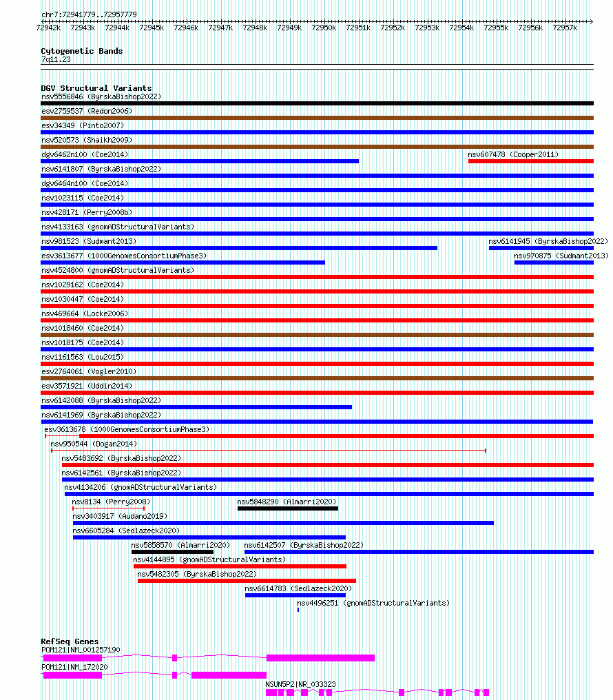Click esv3613678 (1000GenomesConsortiumPhase3) label
The width and height of the screenshot is (613, 700).
[x=127, y=429]
